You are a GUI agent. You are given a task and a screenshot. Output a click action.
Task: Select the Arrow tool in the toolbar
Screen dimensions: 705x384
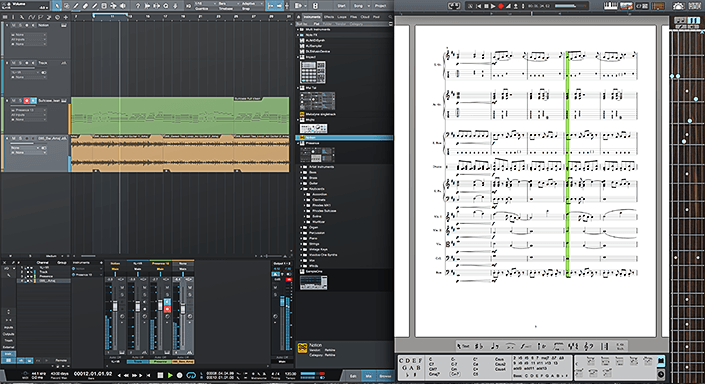(x=57, y=6)
